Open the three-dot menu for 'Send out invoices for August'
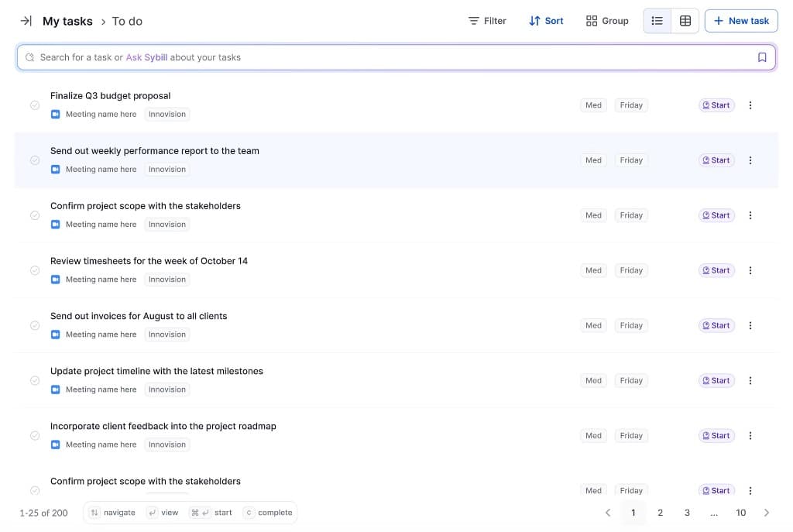 (x=750, y=325)
